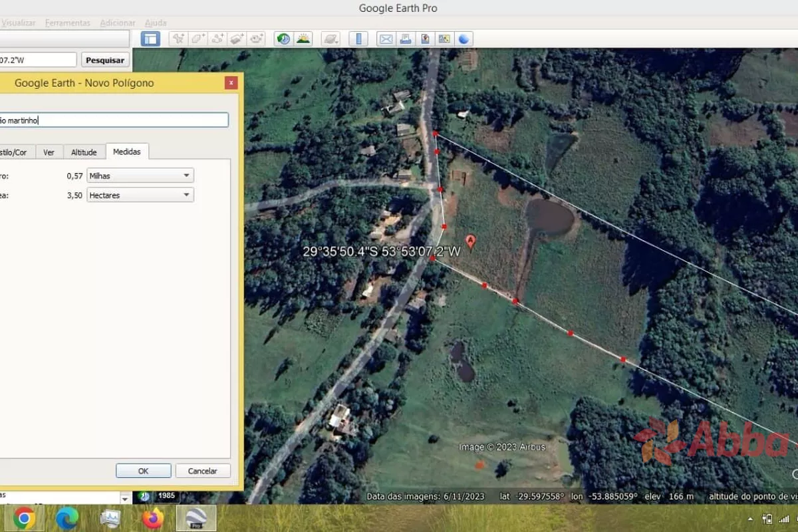Screen dimensions: 798x532
Task: Open the planet switcher icon
Action: click(x=331, y=39)
